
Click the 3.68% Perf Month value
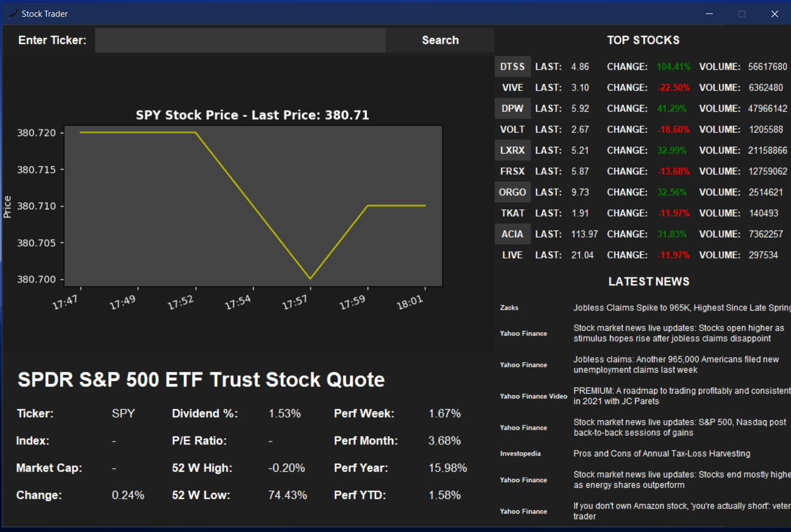[x=445, y=441]
